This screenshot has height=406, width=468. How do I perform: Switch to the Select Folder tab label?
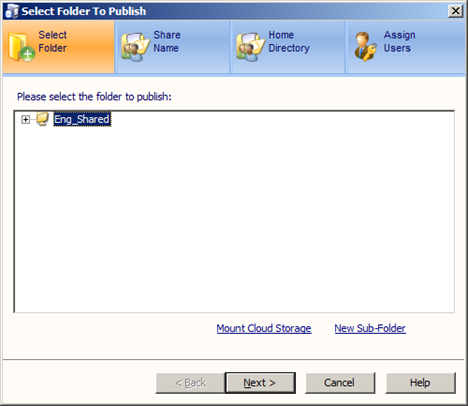[53, 41]
